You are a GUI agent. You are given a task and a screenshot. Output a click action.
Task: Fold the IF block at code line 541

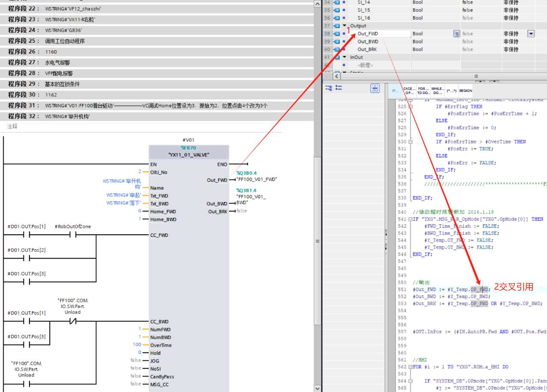[411, 219]
